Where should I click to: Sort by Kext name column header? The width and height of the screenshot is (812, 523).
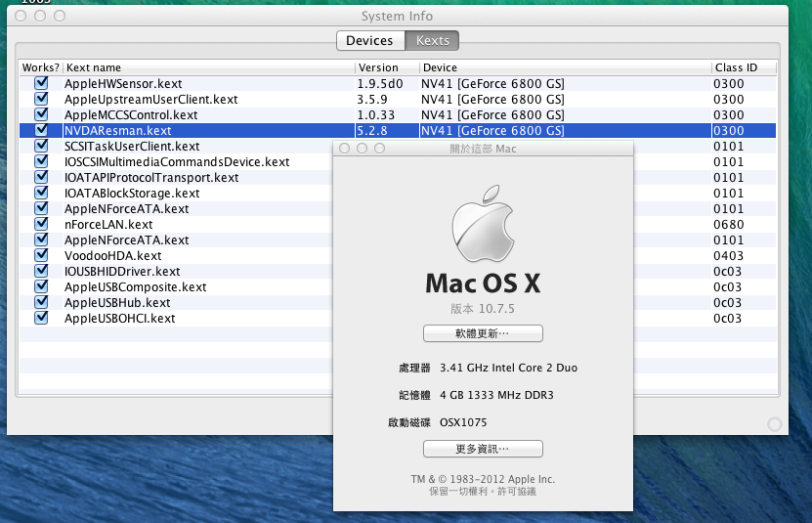(209, 67)
